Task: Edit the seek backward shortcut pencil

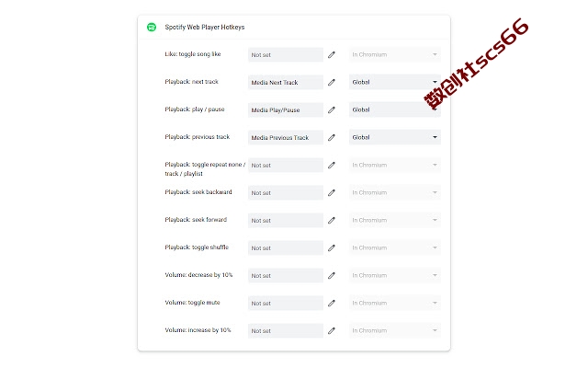Action: tap(332, 192)
